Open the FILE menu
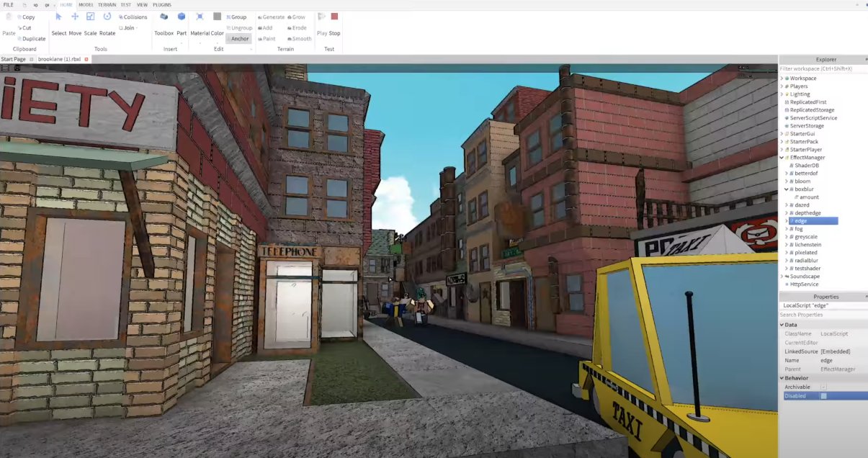The image size is (868, 458). pos(9,5)
